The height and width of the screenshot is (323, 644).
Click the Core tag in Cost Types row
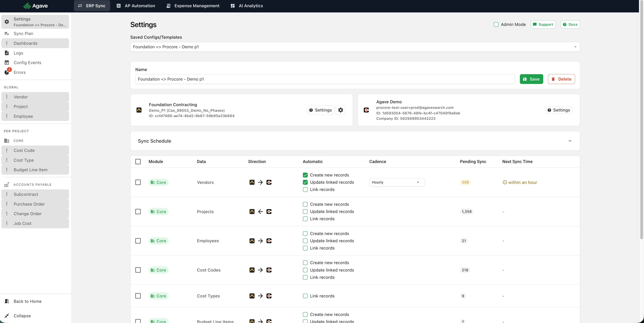[x=159, y=296]
